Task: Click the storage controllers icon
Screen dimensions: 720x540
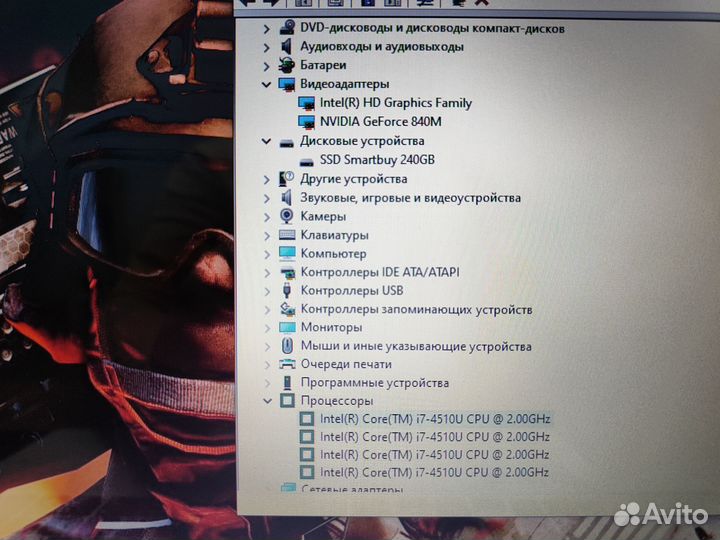Action: tap(288, 309)
